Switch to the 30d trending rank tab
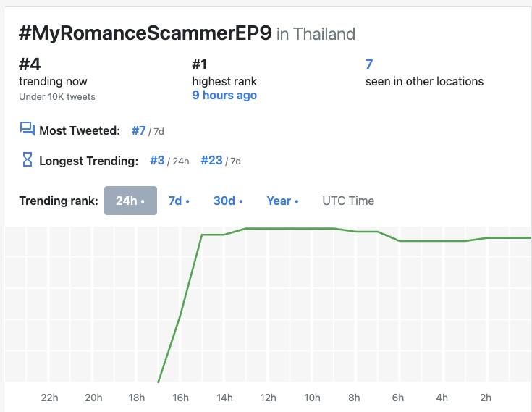 coord(227,201)
